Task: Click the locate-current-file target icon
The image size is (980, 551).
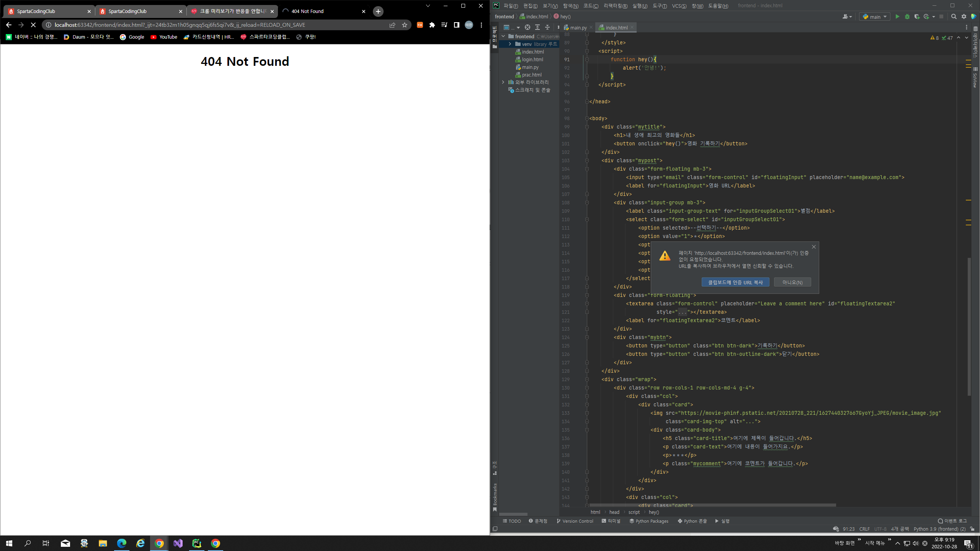Action: [528, 27]
